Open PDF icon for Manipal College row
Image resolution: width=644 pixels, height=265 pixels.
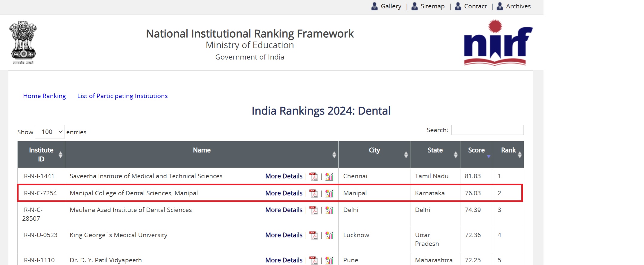pyautogui.click(x=313, y=193)
